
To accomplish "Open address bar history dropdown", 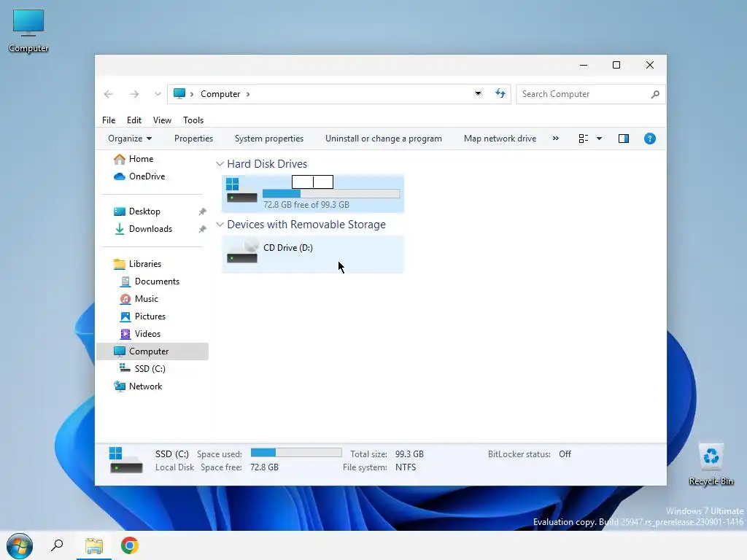I will 478,93.
